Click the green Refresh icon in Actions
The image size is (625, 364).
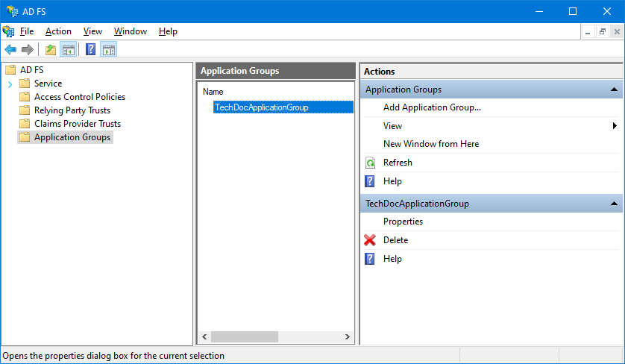(370, 163)
